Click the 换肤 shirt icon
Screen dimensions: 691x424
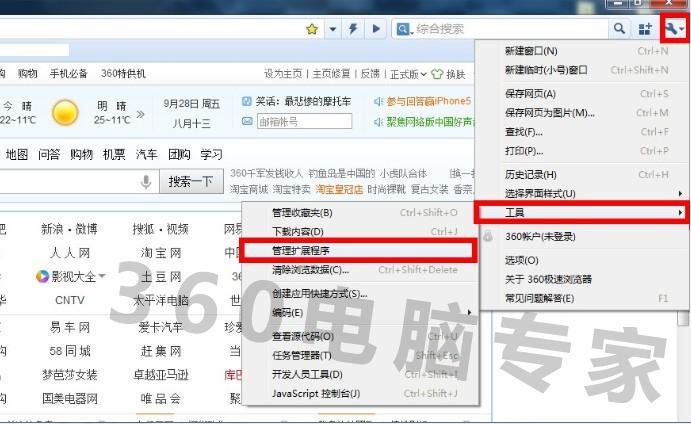(437, 74)
